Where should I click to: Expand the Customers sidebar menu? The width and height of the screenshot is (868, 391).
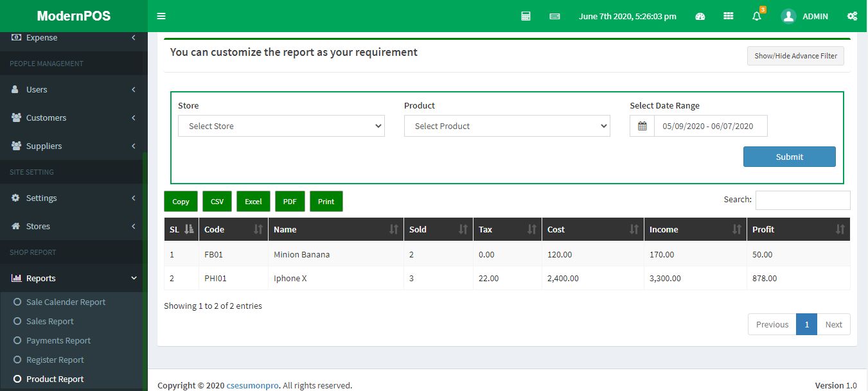[73, 117]
